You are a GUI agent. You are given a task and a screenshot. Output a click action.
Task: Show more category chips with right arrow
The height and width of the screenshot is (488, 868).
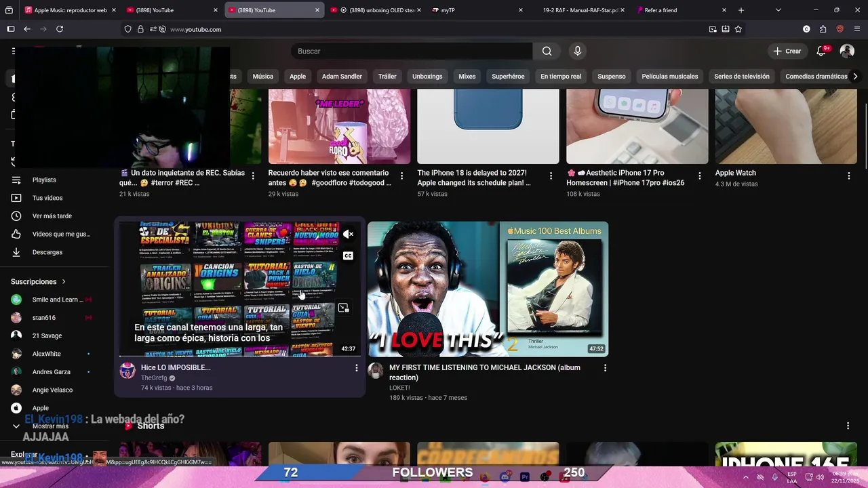854,77
